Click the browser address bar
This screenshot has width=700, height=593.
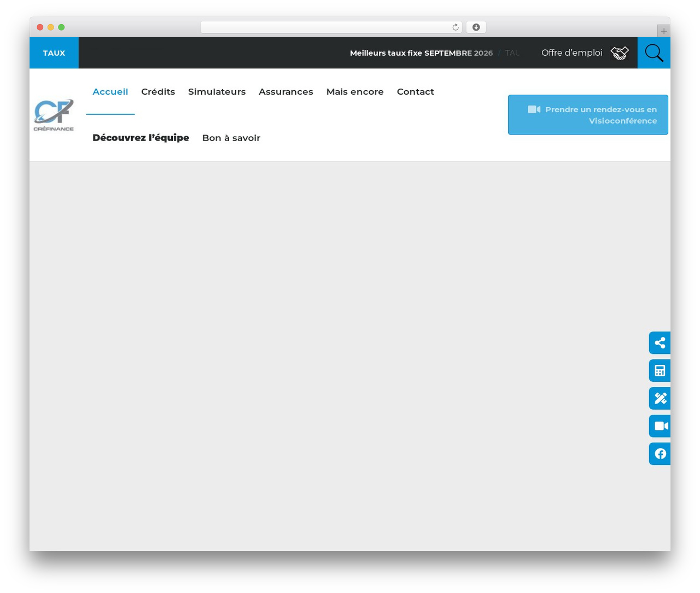[331, 27]
